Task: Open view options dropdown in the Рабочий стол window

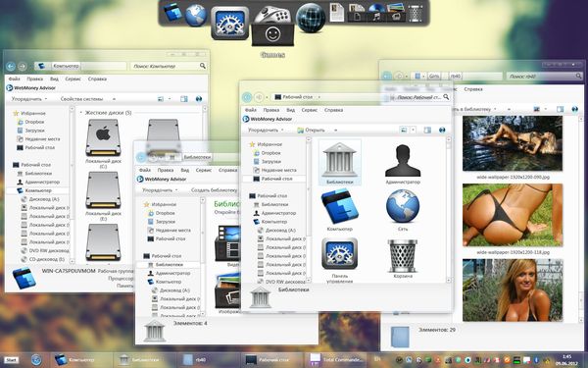Action: point(413,130)
